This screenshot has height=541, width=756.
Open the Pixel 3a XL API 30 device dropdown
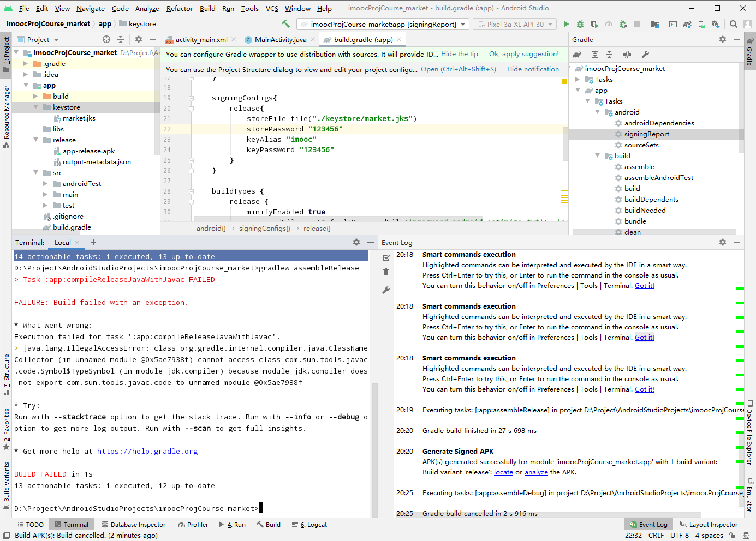(x=515, y=24)
